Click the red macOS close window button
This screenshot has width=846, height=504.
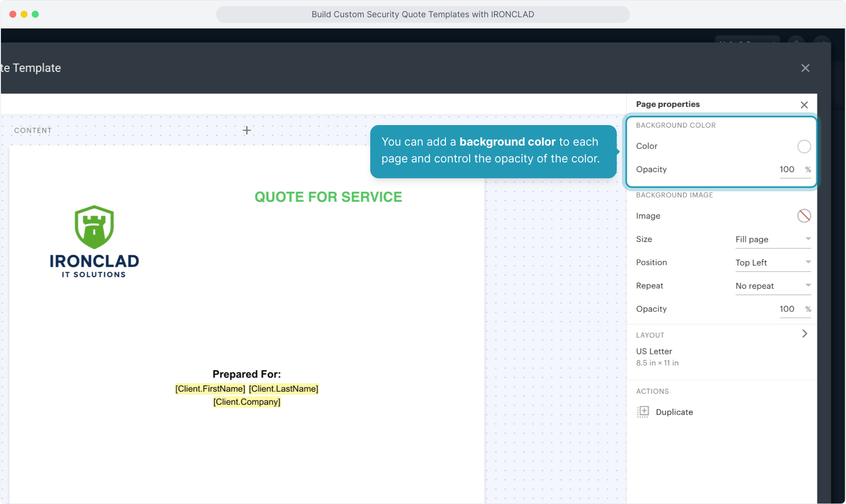(x=13, y=14)
